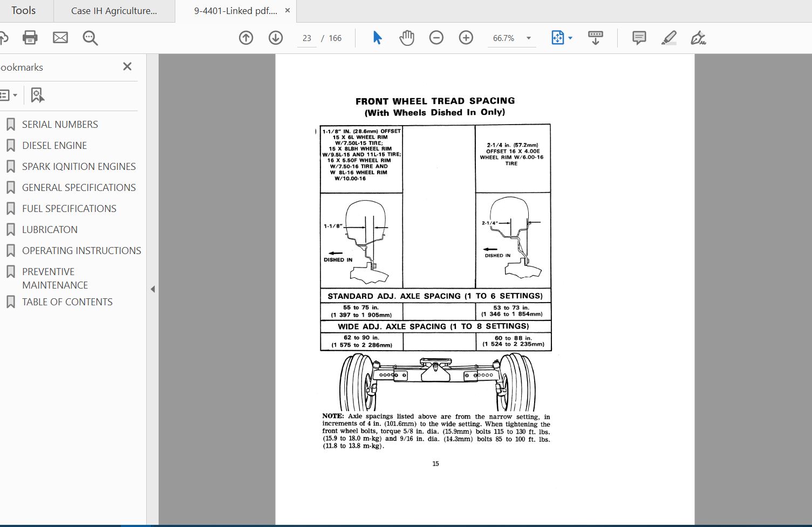Go to GENERAL SPECIFICATIONS bookmark
Viewport: 812px width, 527px height.
(79, 188)
